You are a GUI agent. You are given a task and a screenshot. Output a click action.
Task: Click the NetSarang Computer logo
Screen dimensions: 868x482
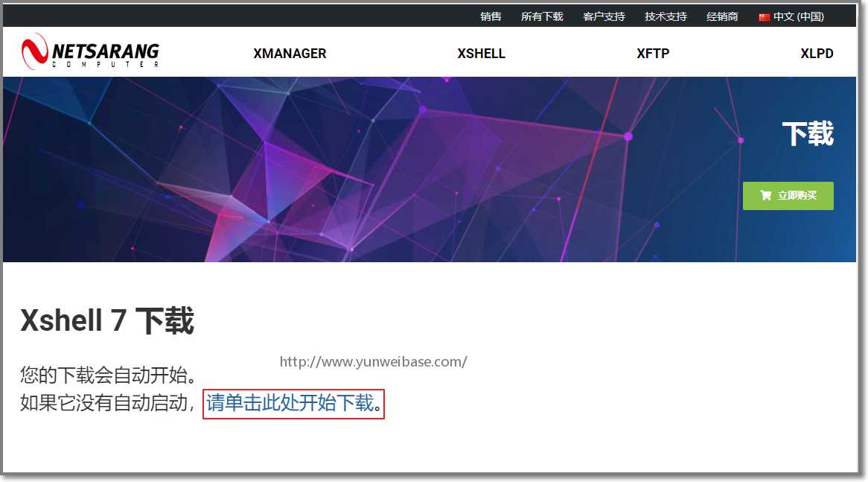90,51
